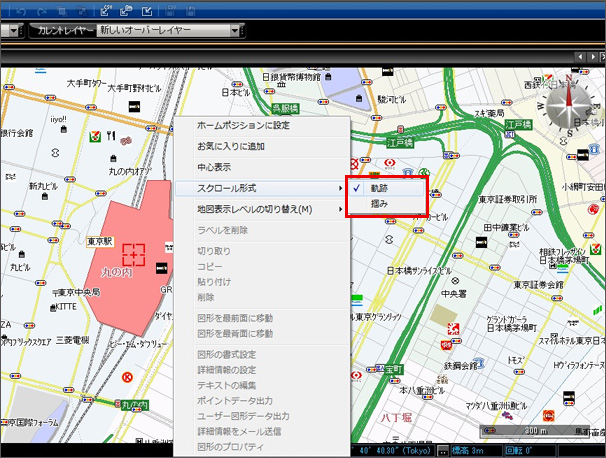Click the import-arrow box toolbar icon
The image size is (606, 458).
[147, 11]
